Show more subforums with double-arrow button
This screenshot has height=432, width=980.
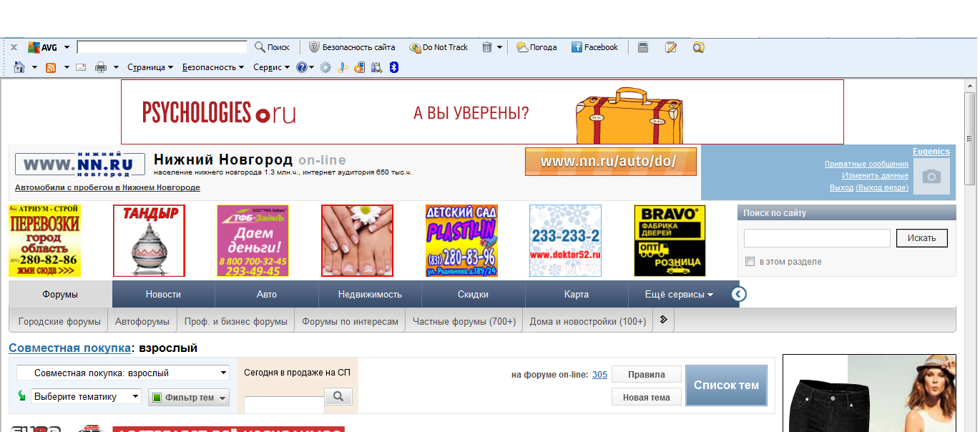click(663, 320)
